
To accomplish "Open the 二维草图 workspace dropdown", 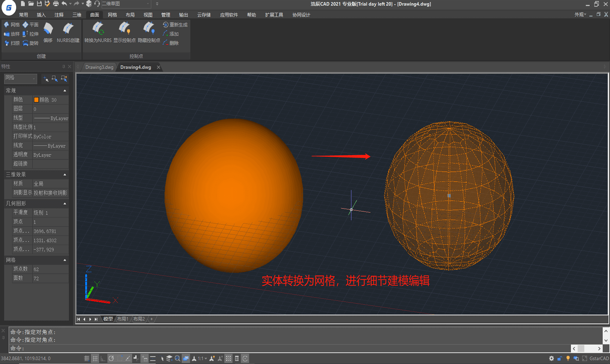I will tap(126, 4).
